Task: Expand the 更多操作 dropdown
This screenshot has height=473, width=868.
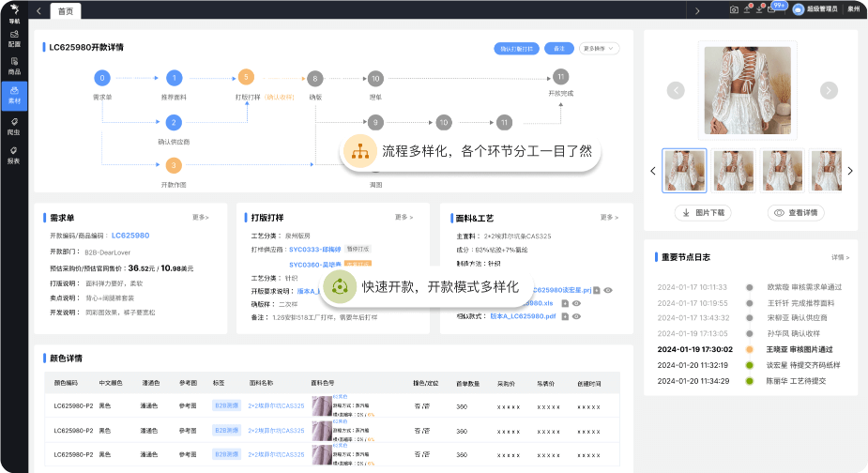Action: (x=600, y=48)
